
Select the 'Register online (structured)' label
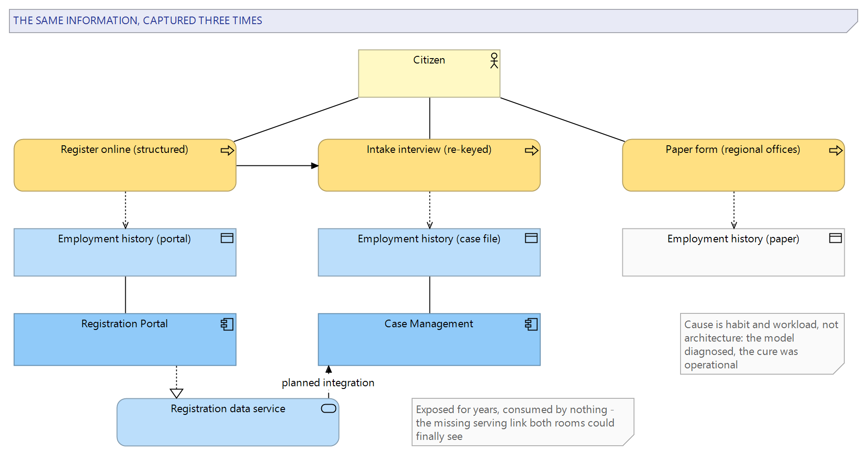coord(124,149)
